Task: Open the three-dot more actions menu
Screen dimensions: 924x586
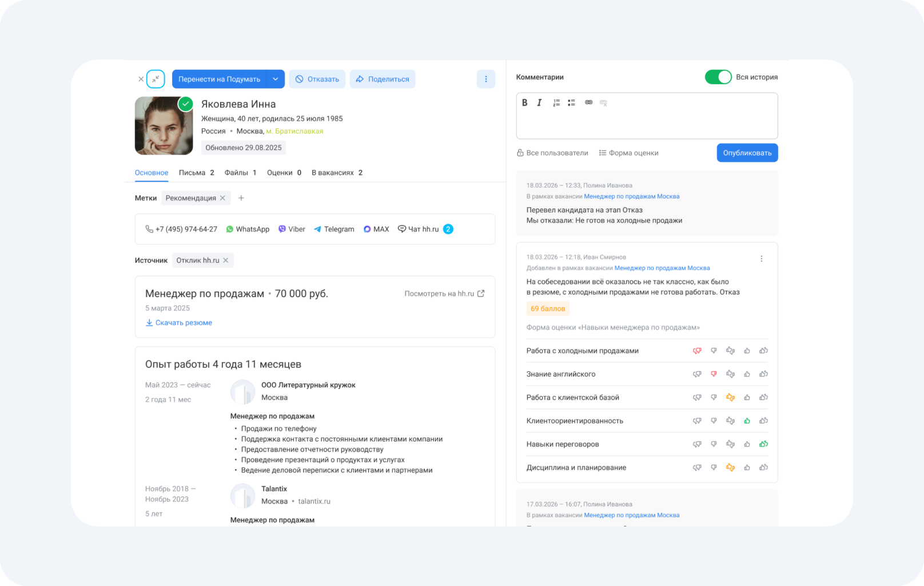Action: pyautogui.click(x=486, y=79)
